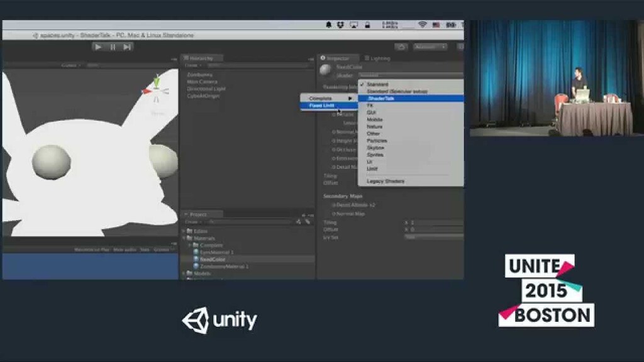Open the Project Create dropdown

click(192, 222)
